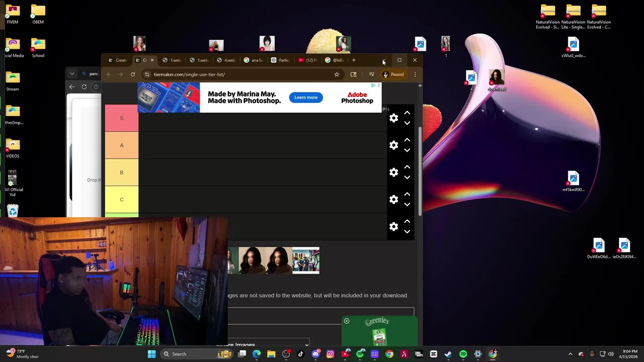
Task: Reload the tiermaker page in Chrome
Action: pos(133,74)
